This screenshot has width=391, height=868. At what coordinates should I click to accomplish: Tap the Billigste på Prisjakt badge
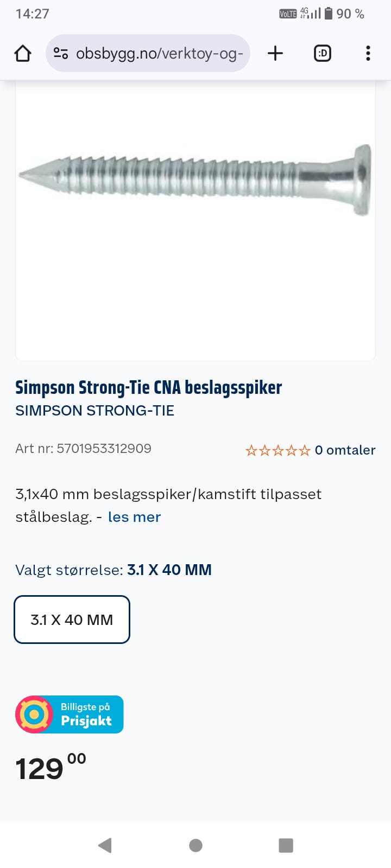pyautogui.click(x=86, y=714)
